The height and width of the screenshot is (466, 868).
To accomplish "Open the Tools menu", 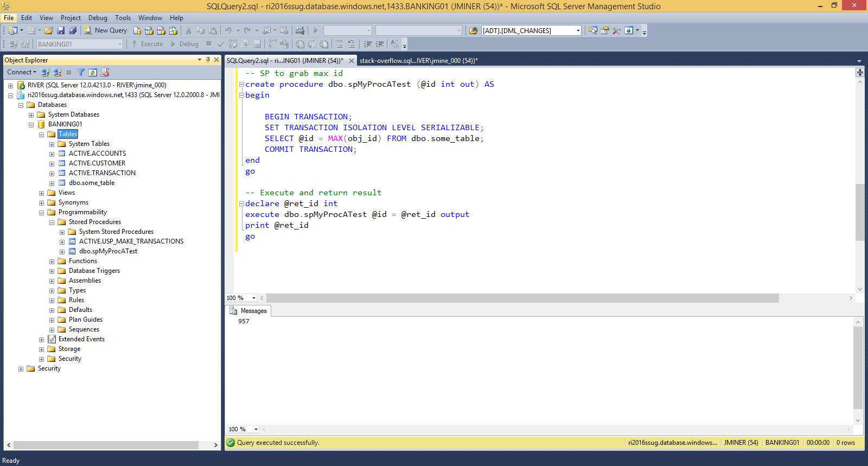I will pos(123,17).
